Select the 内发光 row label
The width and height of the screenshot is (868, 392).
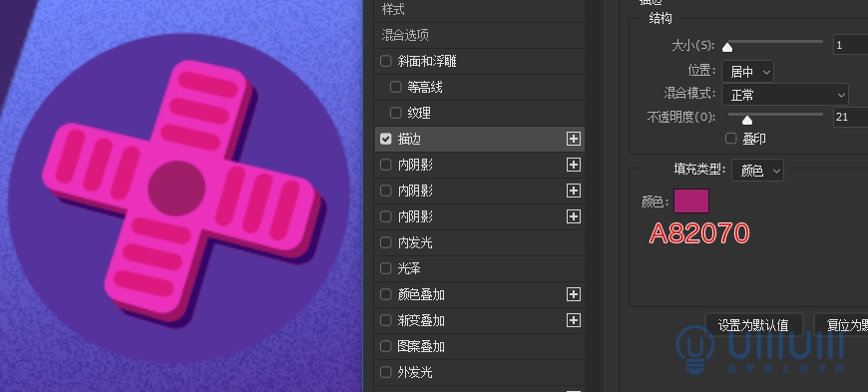tap(415, 242)
